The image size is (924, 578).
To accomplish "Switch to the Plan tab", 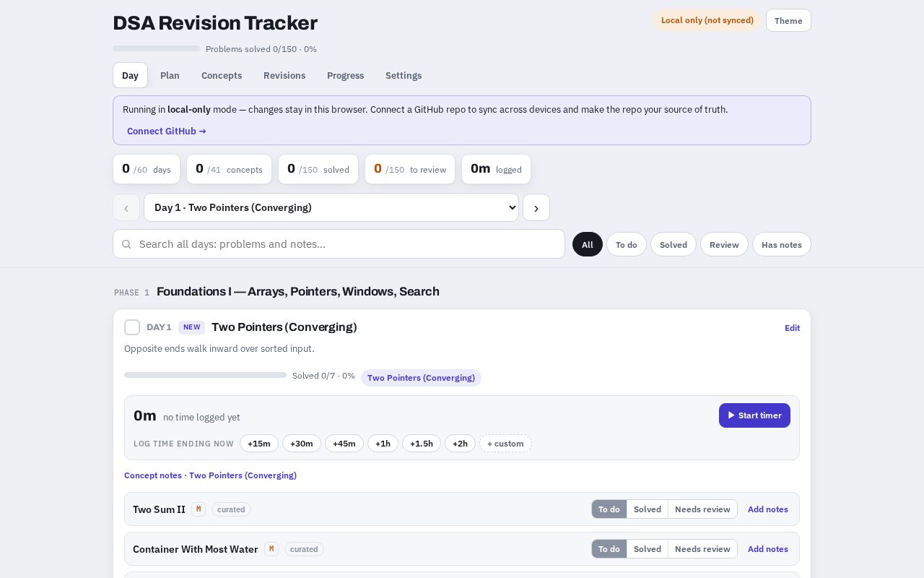I will [x=170, y=75].
